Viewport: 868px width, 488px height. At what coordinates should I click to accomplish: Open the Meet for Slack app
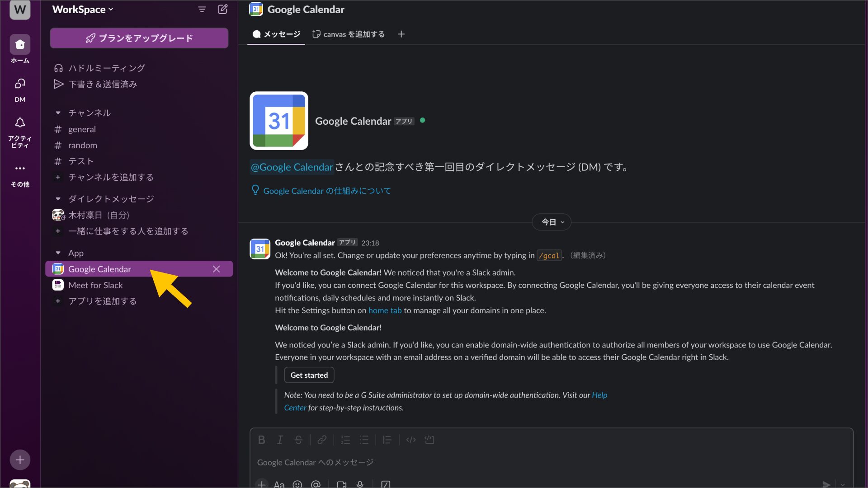pyautogui.click(x=95, y=285)
